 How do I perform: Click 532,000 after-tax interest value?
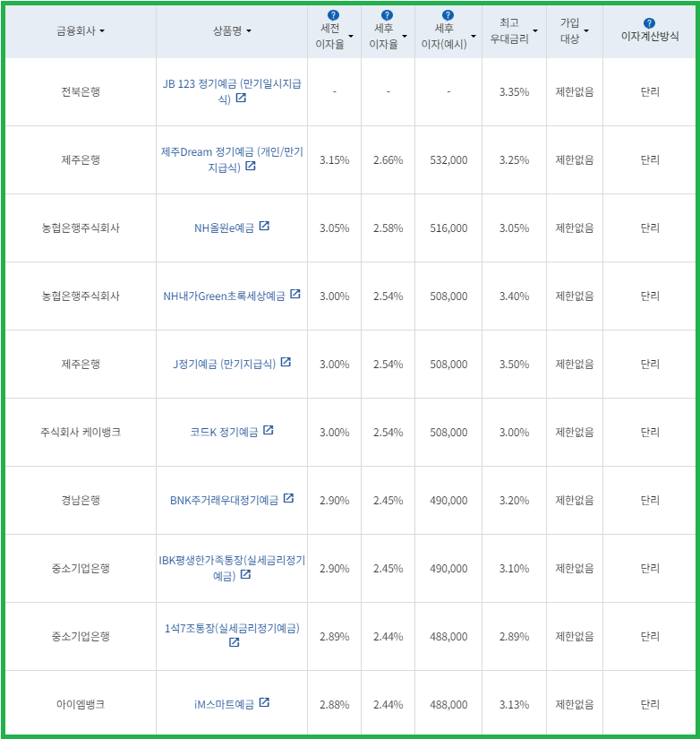pyautogui.click(x=448, y=160)
